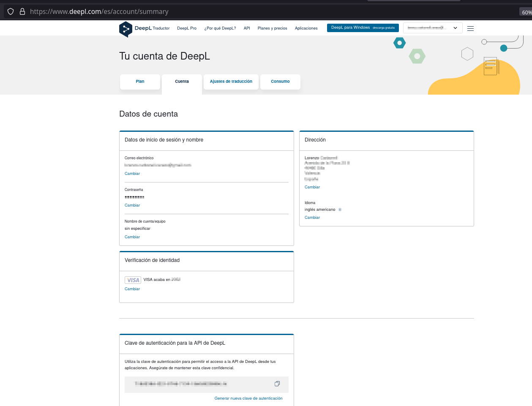Click the VISA card logo

tap(133, 280)
